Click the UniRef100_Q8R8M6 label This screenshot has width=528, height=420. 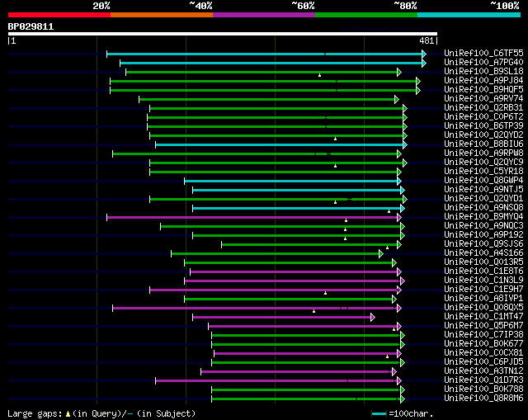(483, 399)
